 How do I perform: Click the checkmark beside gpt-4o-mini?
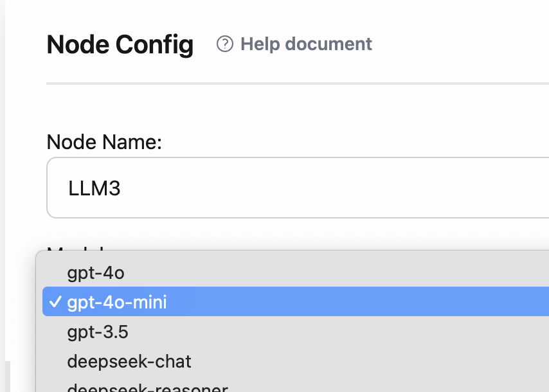tap(55, 301)
